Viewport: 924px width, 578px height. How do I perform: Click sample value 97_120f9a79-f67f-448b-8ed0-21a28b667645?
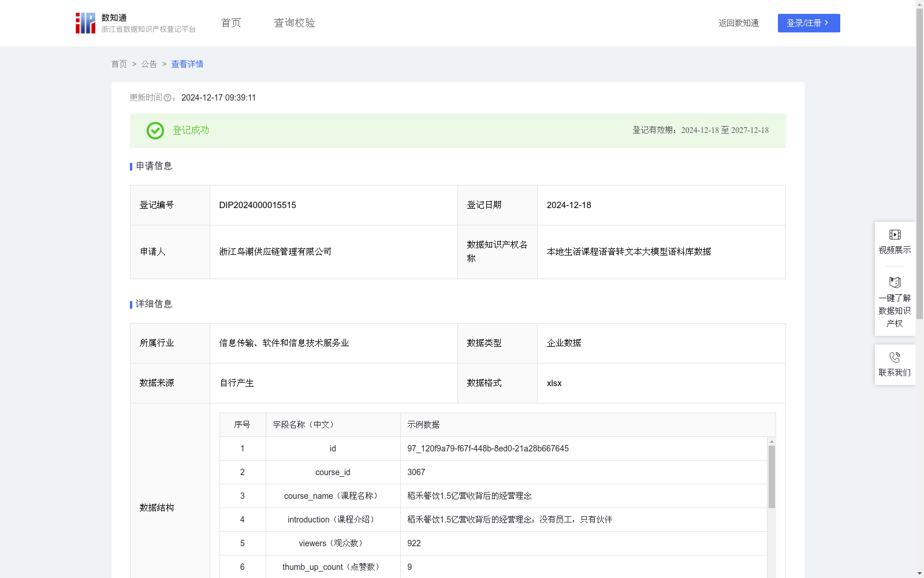coord(488,449)
